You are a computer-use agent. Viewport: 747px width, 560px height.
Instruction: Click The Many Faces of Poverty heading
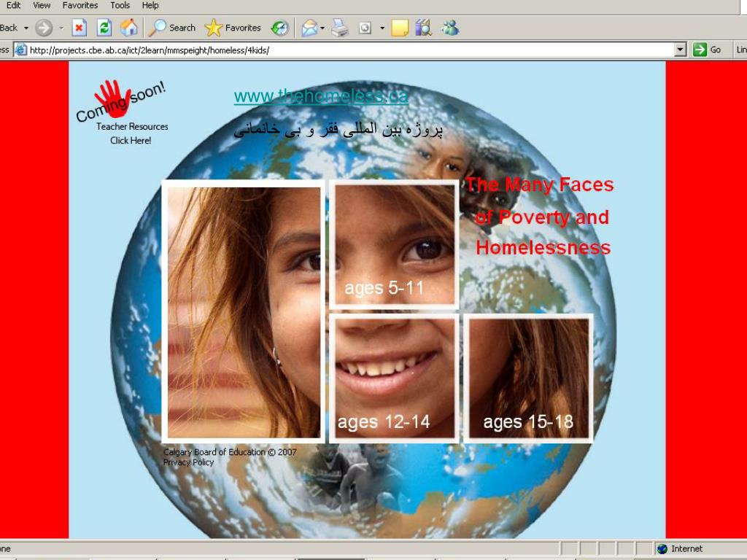click(x=541, y=217)
